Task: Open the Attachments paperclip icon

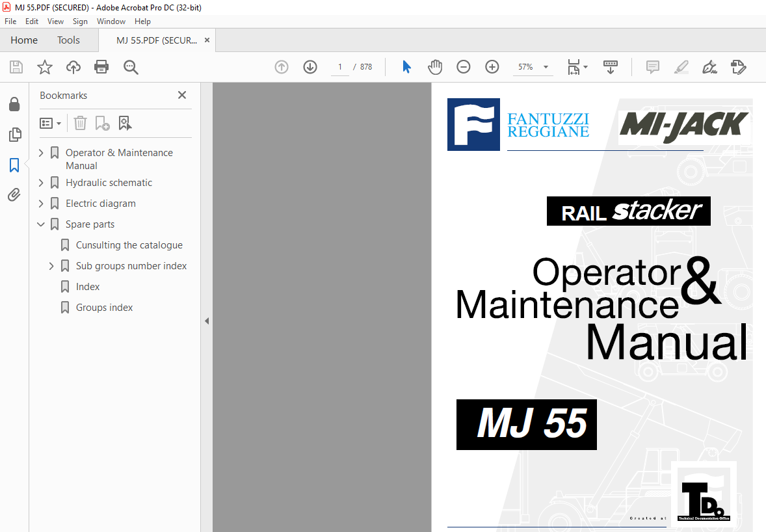Action: point(15,195)
